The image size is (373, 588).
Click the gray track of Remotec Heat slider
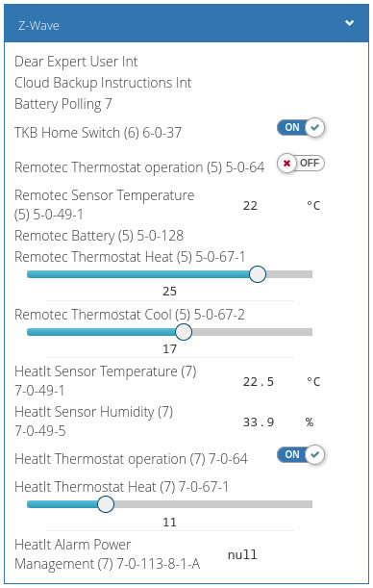[289, 274]
